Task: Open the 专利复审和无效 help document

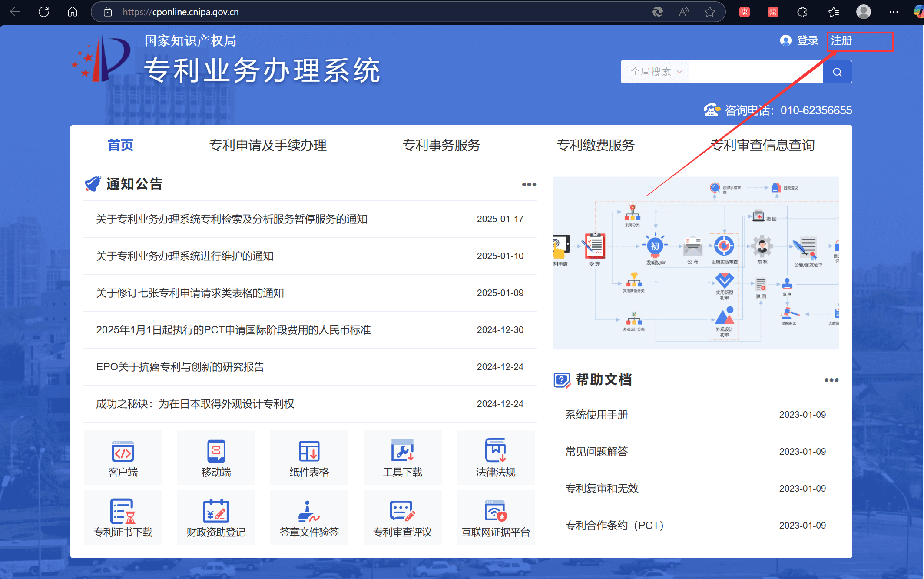Action: [x=602, y=489]
